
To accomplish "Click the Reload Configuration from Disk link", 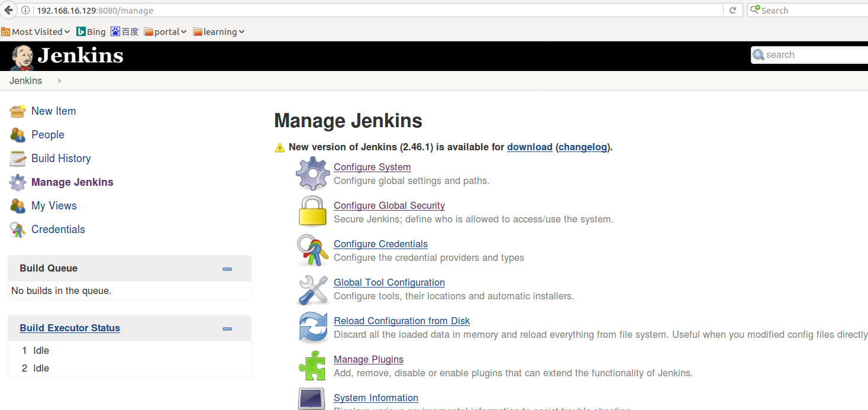I will (402, 321).
